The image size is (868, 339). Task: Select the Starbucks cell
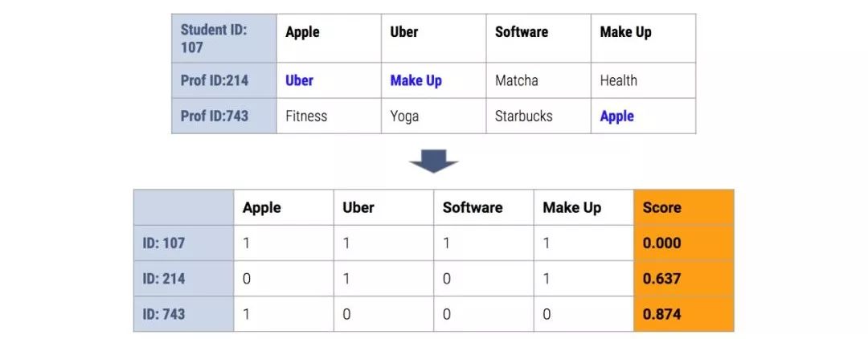pyautogui.click(x=523, y=116)
